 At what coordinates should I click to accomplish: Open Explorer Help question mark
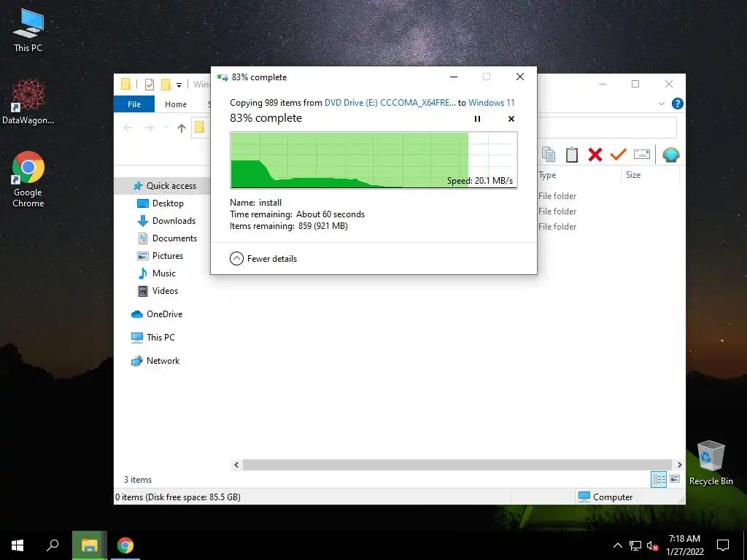tap(677, 104)
